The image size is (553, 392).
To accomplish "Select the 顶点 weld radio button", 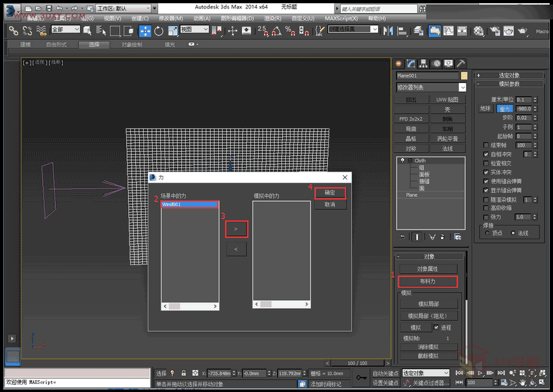I will (487, 233).
